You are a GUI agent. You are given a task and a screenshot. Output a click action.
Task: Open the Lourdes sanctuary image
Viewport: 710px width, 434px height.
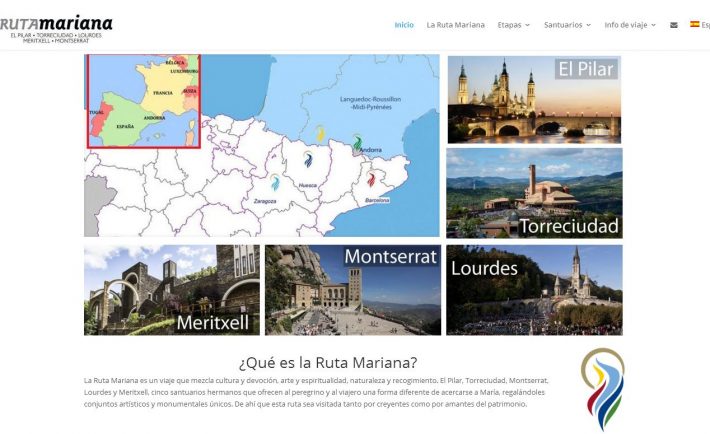(534, 289)
